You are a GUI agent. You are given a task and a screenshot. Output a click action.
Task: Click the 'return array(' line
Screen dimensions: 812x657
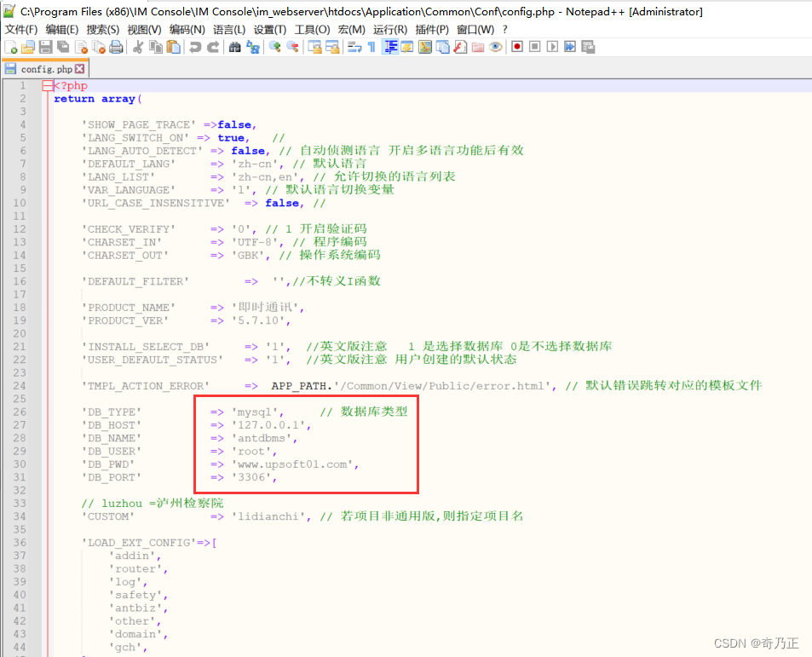pyautogui.click(x=98, y=99)
